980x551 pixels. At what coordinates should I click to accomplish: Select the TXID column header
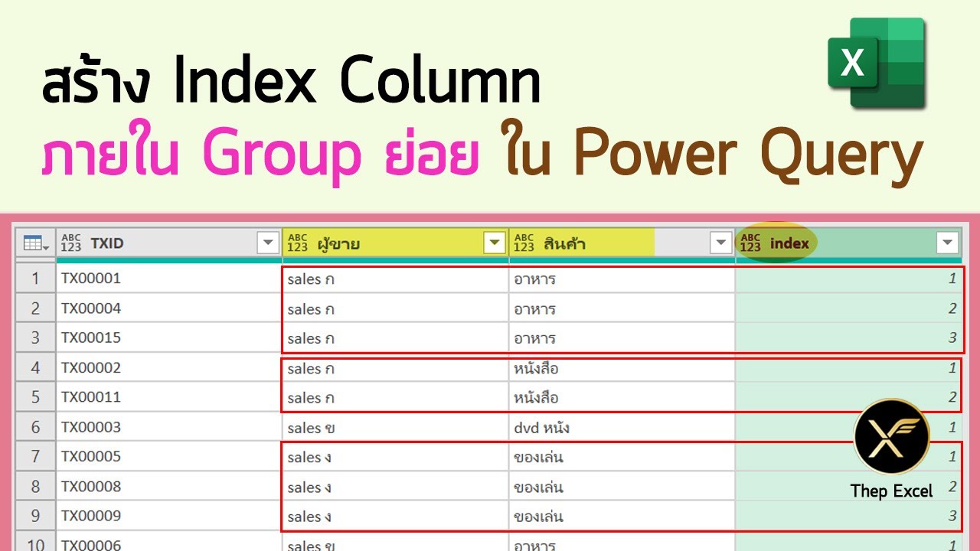point(168,243)
